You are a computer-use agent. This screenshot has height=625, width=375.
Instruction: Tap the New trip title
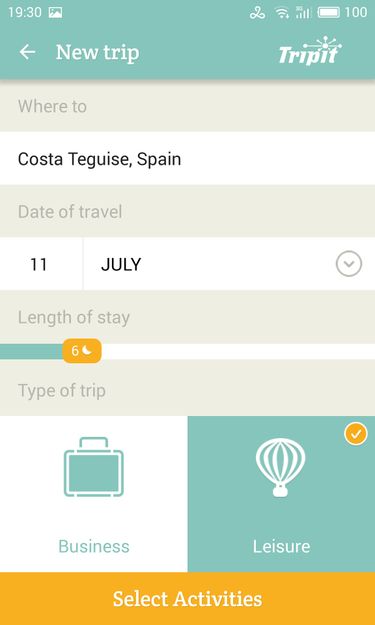pyautogui.click(x=98, y=52)
